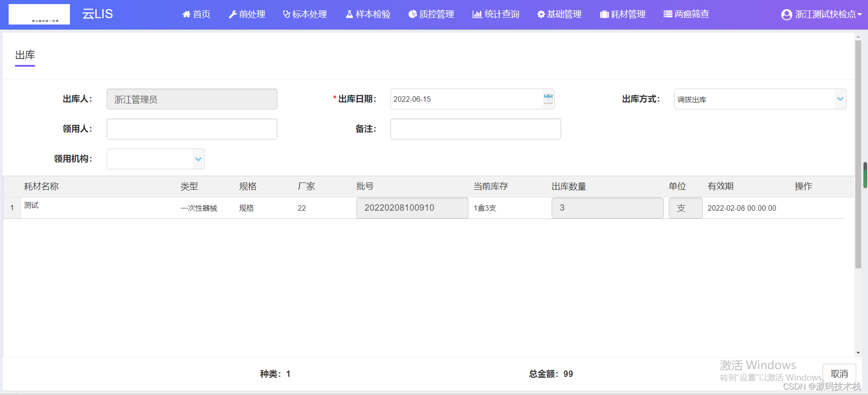
Task: Click the scrollbar down arrow
Action: pyautogui.click(x=858, y=353)
